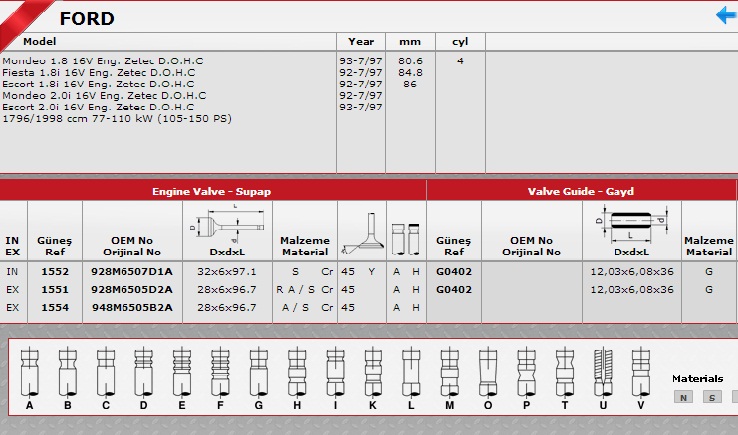This screenshot has width=738, height=435.
Task: Select valve stem tip type V icon
Action: point(641,373)
